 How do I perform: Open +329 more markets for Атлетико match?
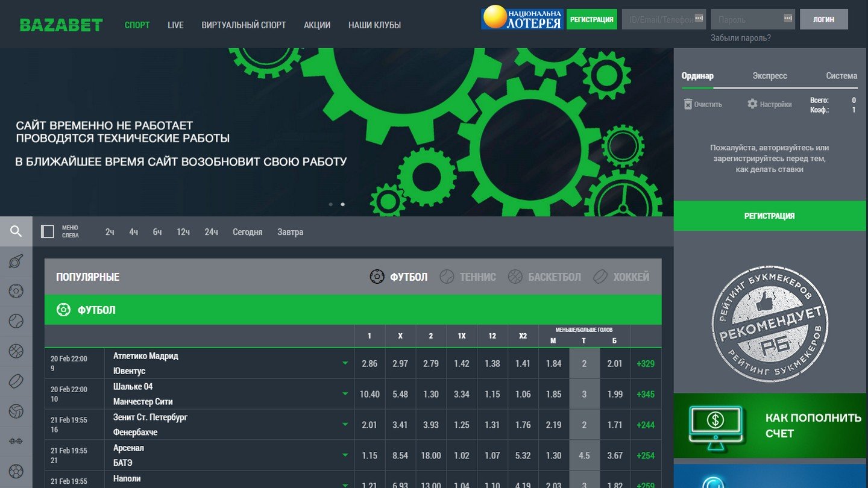(x=646, y=363)
